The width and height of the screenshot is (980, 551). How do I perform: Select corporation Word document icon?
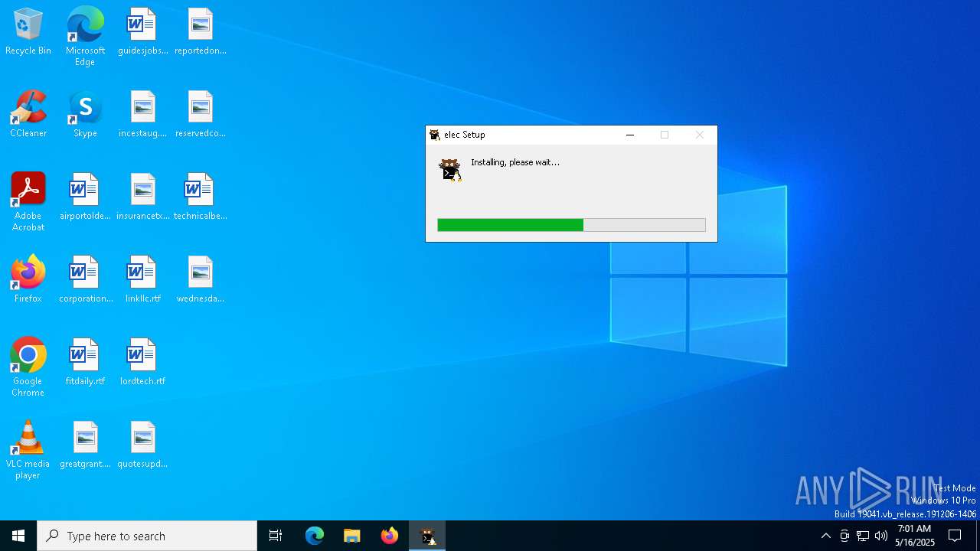pos(85,280)
